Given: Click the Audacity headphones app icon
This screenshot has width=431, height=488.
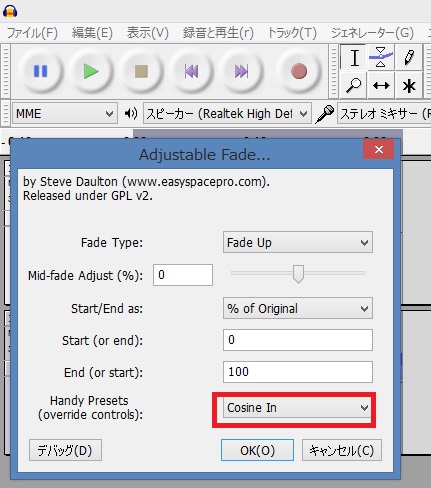Looking at the screenshot, I should pos(10,11).
